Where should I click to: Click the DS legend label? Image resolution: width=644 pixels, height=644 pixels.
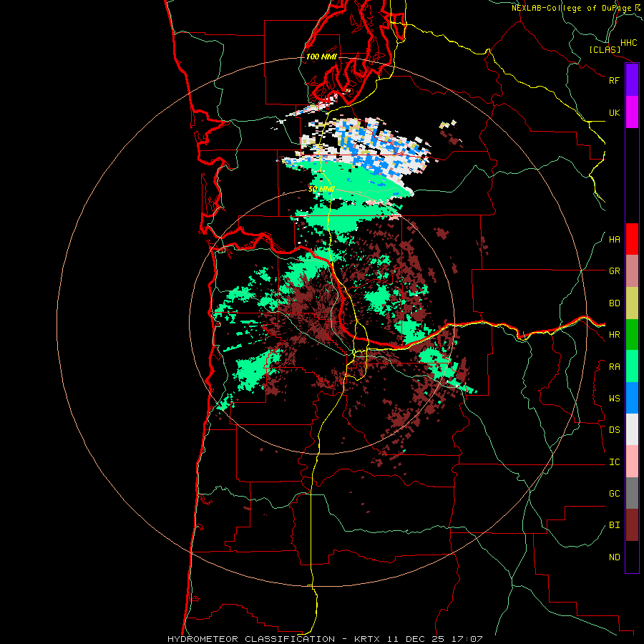tap(614, 430)
